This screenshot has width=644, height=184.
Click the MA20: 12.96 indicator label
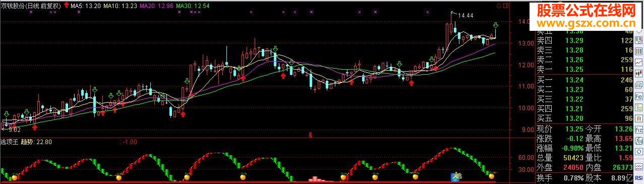pos(156,6)
